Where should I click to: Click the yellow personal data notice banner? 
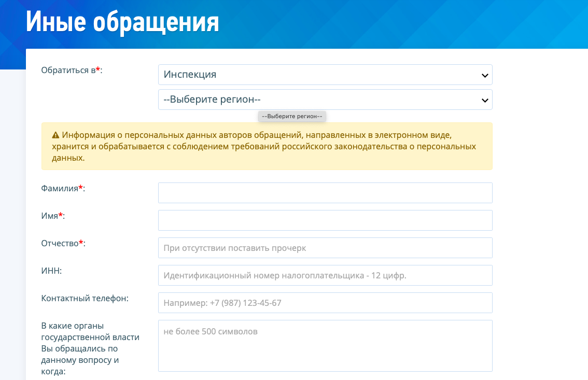tap(267, 146)
